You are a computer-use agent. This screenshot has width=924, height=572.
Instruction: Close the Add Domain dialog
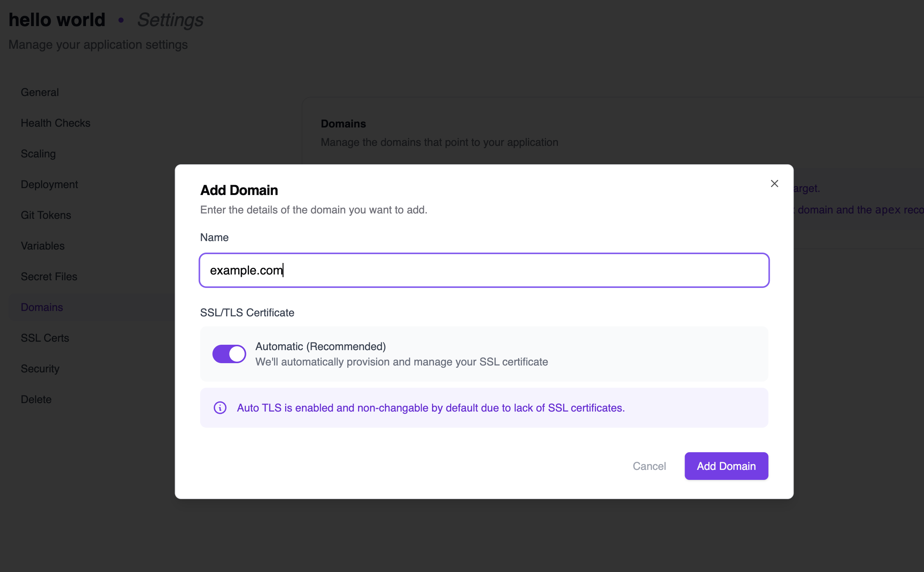774,184
